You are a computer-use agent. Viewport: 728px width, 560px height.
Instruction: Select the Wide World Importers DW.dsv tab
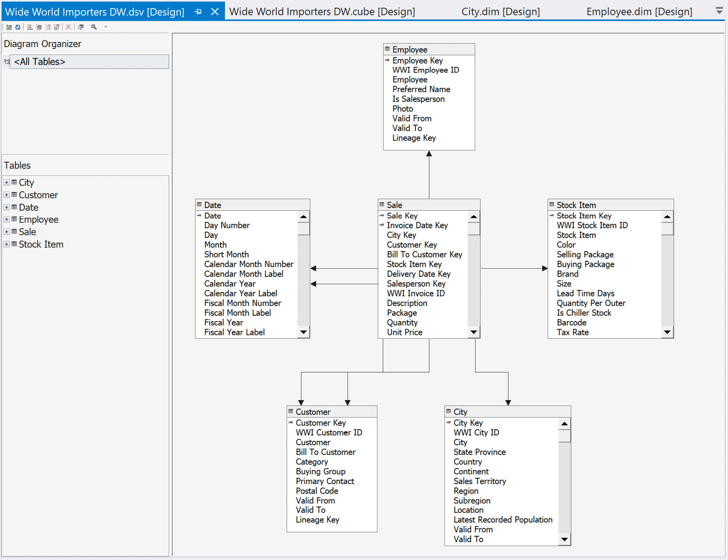click(95, 12)
